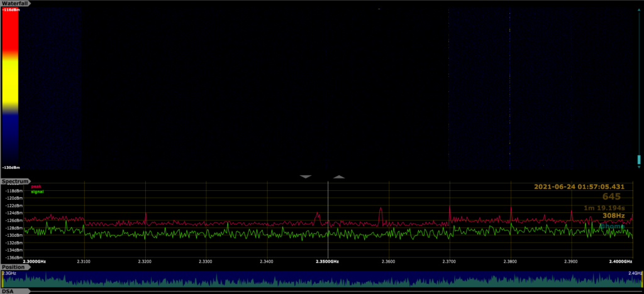Click the -116dBm waterfall upper level label
This screenshot has width=644, height=294.
[9, 9]
